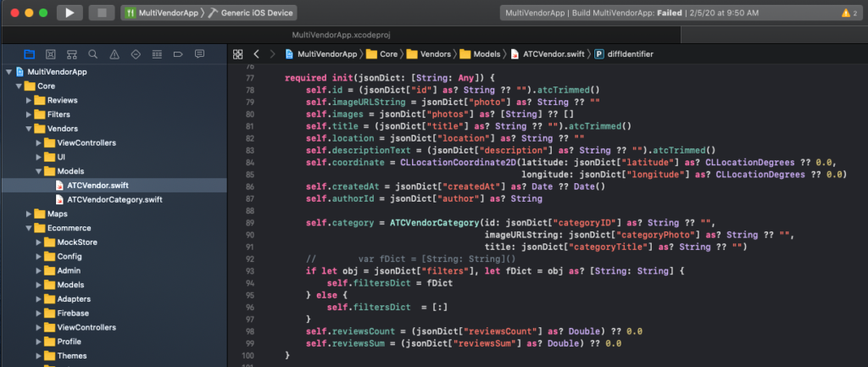Collapse the Core folder
This screenshot has width=868, height=367.
click(18, 86)
